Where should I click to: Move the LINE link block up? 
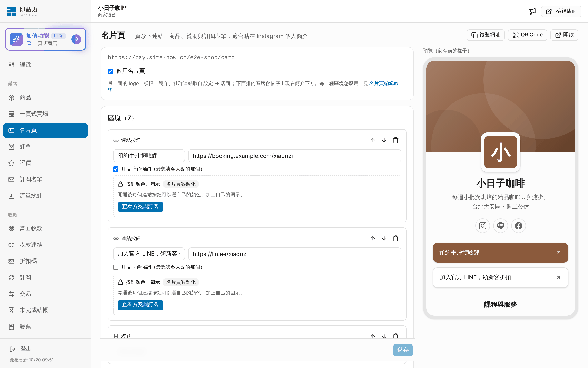[x=373, y=238]
